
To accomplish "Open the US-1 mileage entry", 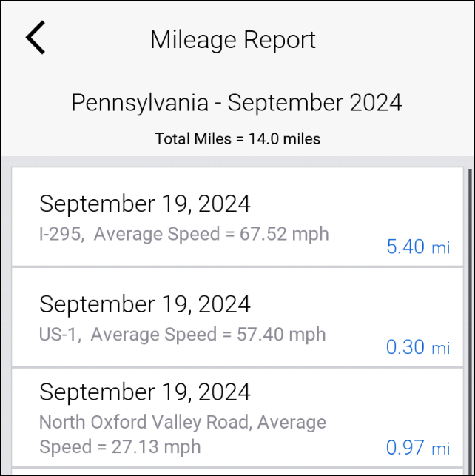I will (237, 317).
